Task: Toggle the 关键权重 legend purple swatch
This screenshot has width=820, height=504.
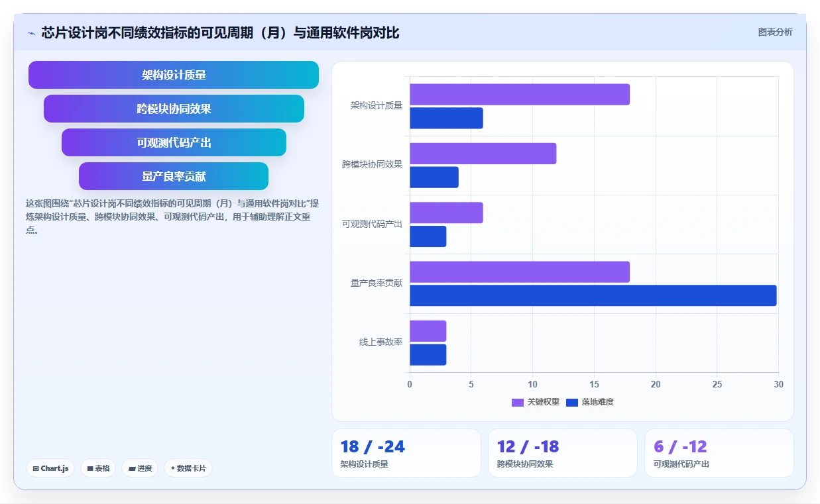Action: click(518, 402)
